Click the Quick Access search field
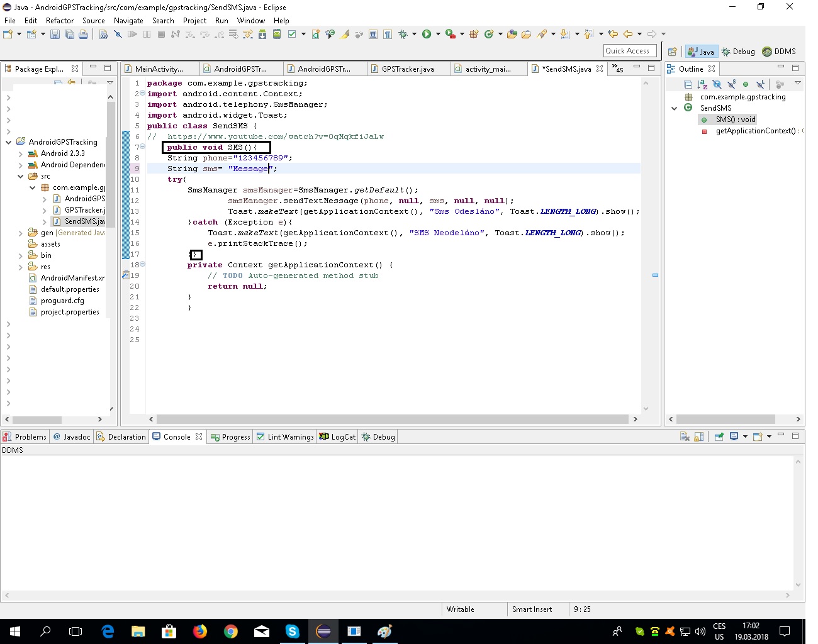 coord(629,51)
